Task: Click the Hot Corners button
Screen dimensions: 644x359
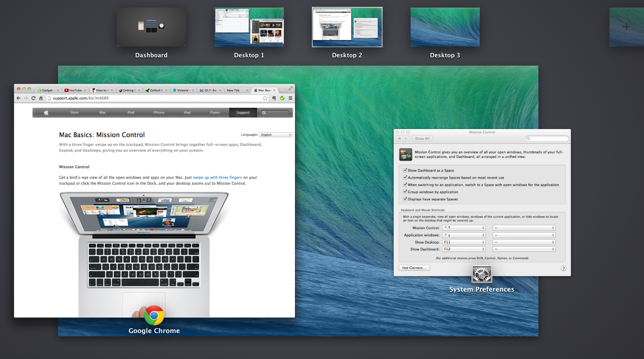Action: coord(414,268)
